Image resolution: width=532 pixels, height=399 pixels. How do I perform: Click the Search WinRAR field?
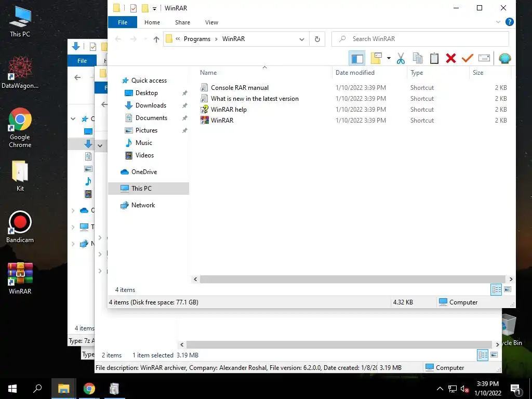coord(420,39)
